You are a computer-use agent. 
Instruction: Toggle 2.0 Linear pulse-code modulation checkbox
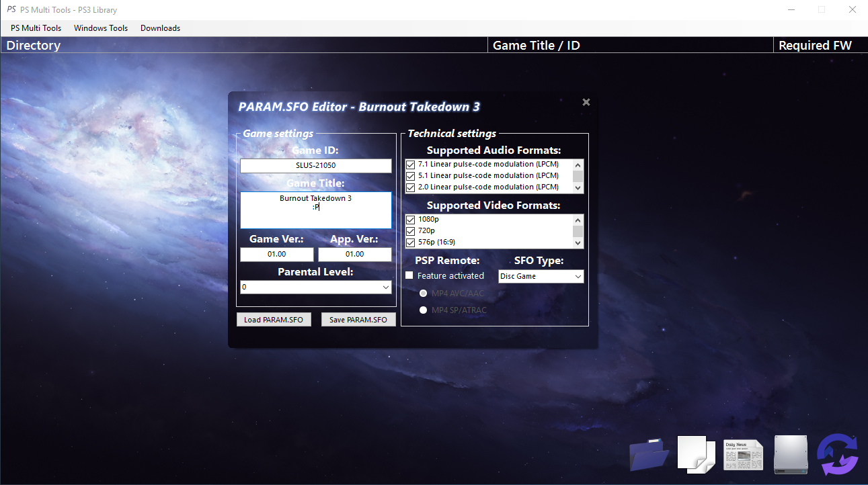(410, 187)
